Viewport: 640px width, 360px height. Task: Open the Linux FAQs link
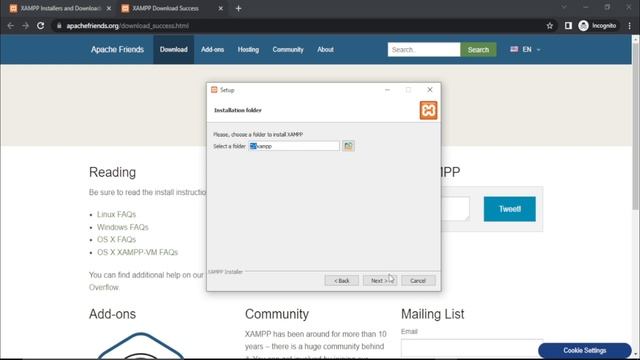[x=116, y=214]
